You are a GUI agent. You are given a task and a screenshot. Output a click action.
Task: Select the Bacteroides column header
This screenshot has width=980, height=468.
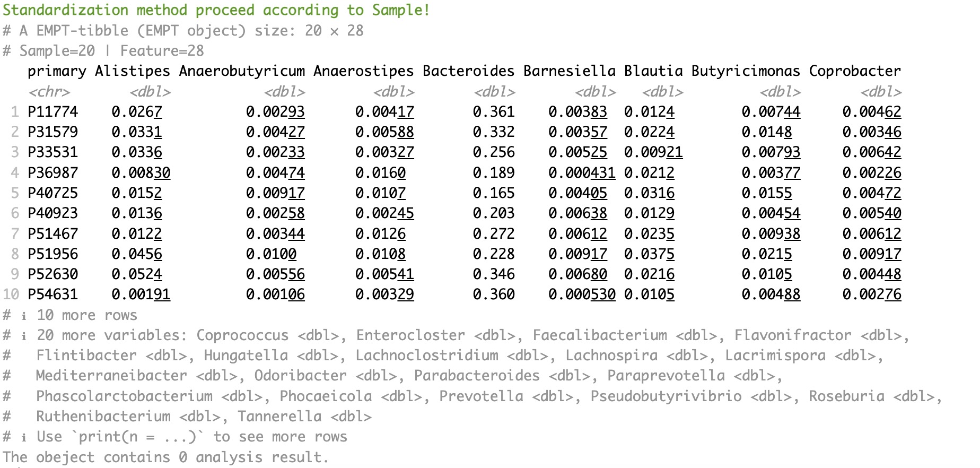click(468, 71)
